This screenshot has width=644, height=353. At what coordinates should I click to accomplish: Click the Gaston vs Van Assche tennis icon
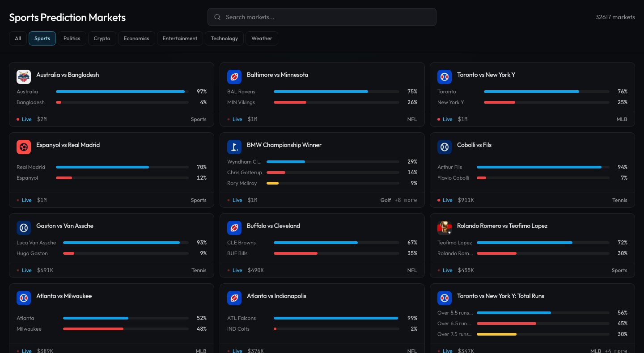click(x=24, y=228)
